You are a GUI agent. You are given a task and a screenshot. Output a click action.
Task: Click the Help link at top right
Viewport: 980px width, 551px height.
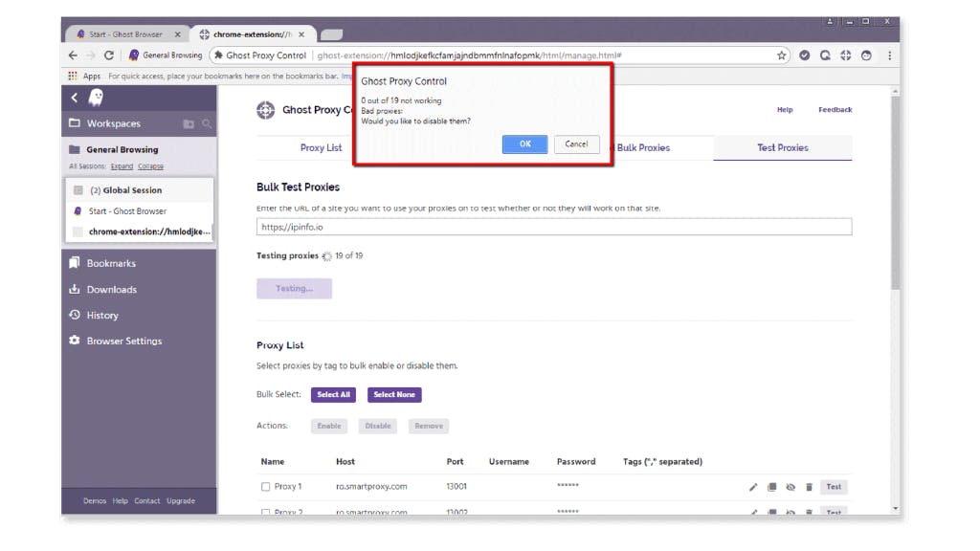(785, 110)
